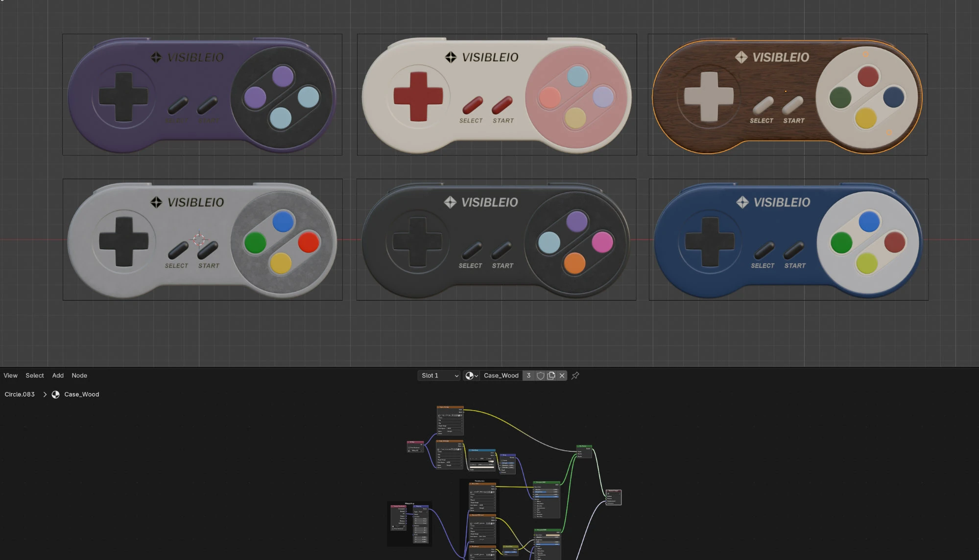Click the Case_Wood material name field
Image resolution: width=979 pixels, height=560 pixels.
(x=501, y=375)
